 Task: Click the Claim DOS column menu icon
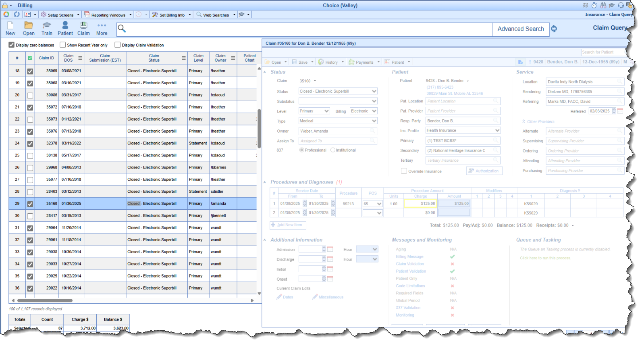[80, 58]
